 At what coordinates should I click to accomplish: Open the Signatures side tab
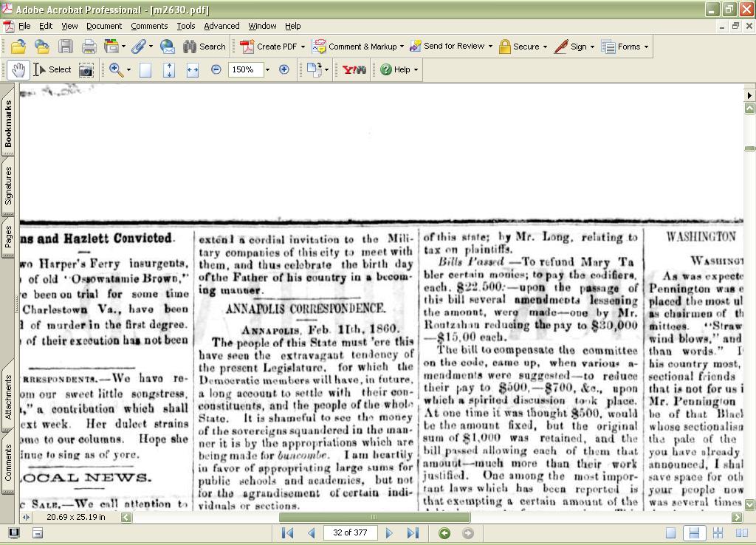pyautogui.click(x=8, y=186)
